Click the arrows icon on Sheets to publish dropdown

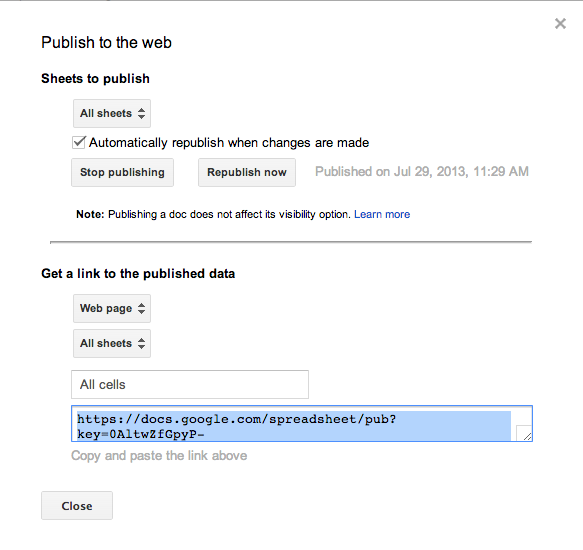point(141,113)
